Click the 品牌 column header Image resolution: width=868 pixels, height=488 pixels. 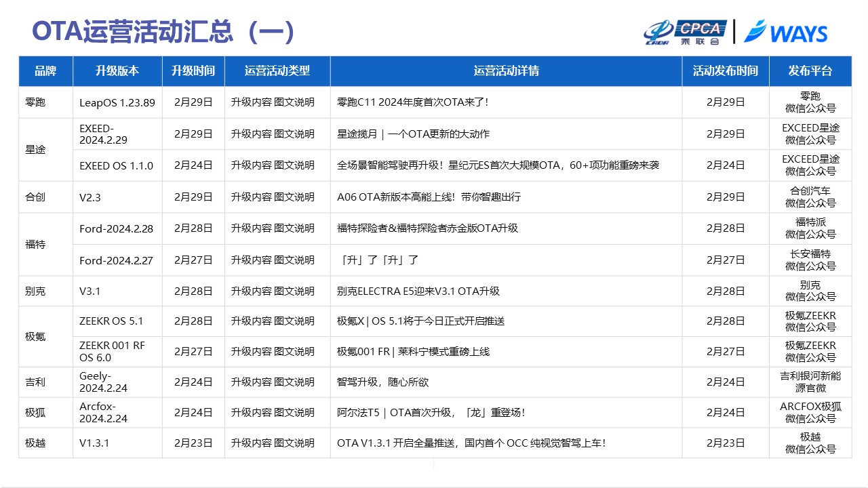(x=45, y=71)
